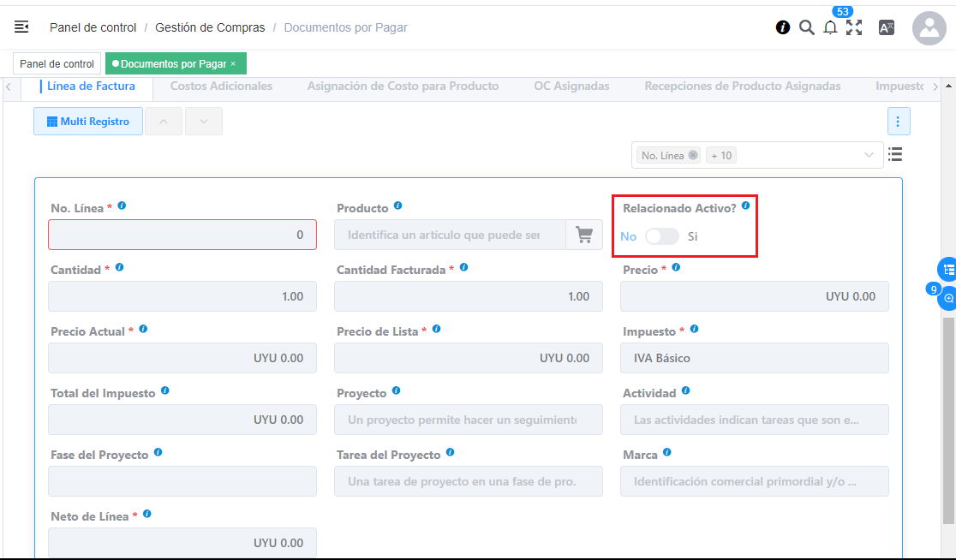
Task: Click the No. Línea input field
Action: [182, 235]
